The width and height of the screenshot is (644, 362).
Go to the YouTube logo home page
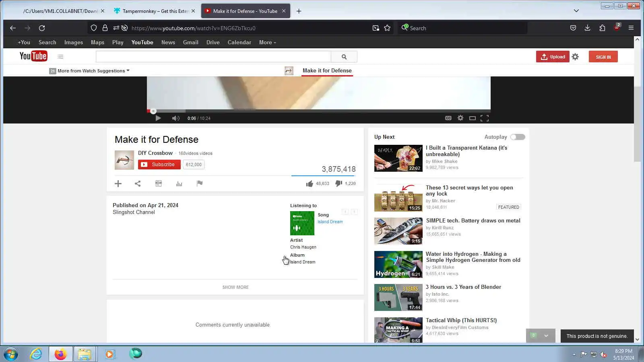tap(33, 56)
